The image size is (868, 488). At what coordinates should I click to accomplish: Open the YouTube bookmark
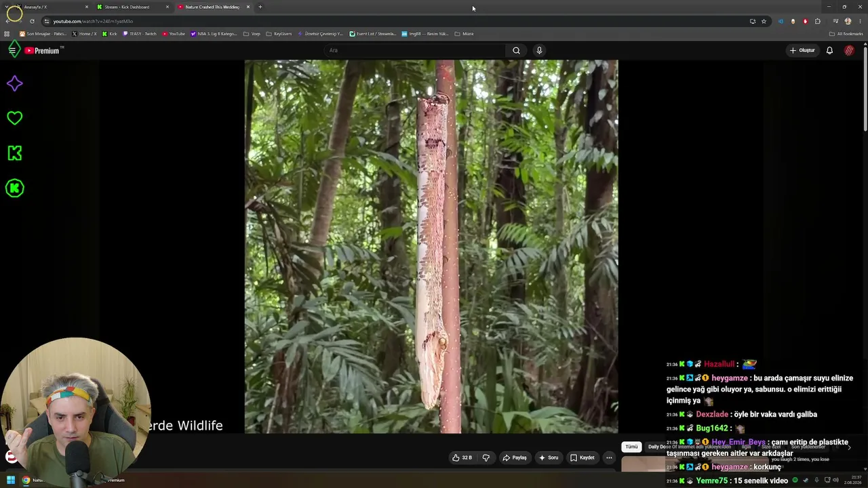174,34
